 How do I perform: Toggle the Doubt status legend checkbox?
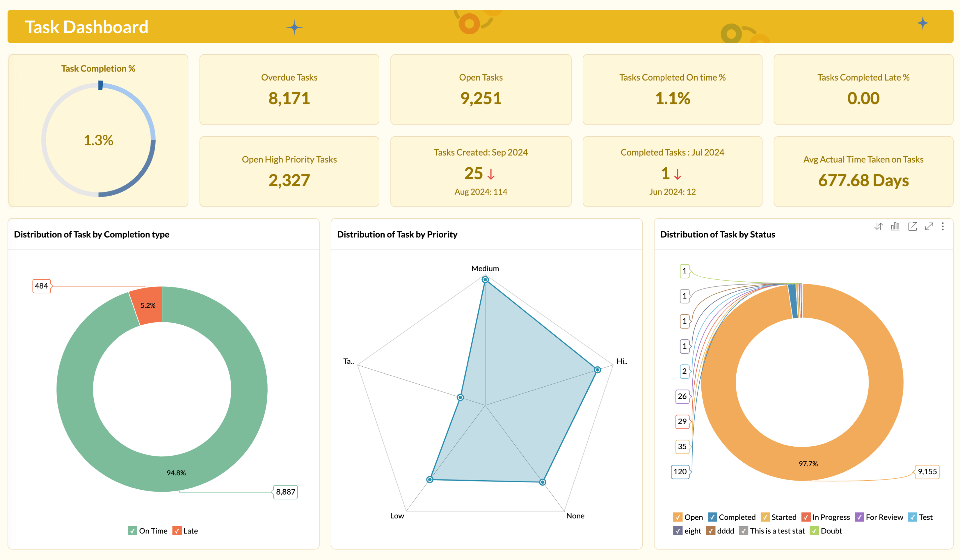[x=814, y=531]
